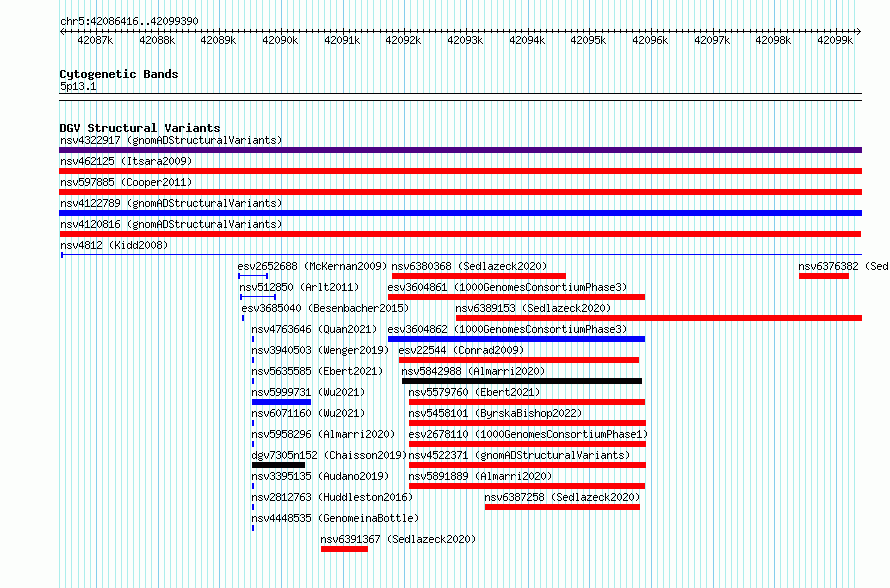Image resolution: width=890 pixels, height=588 pixels.
Task: Click the 42087k ruler label
Action: tap(95, 40)
